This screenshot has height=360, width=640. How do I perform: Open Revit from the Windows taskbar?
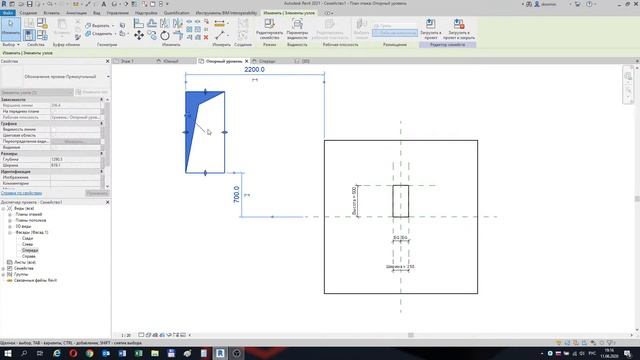pos(220,353)
